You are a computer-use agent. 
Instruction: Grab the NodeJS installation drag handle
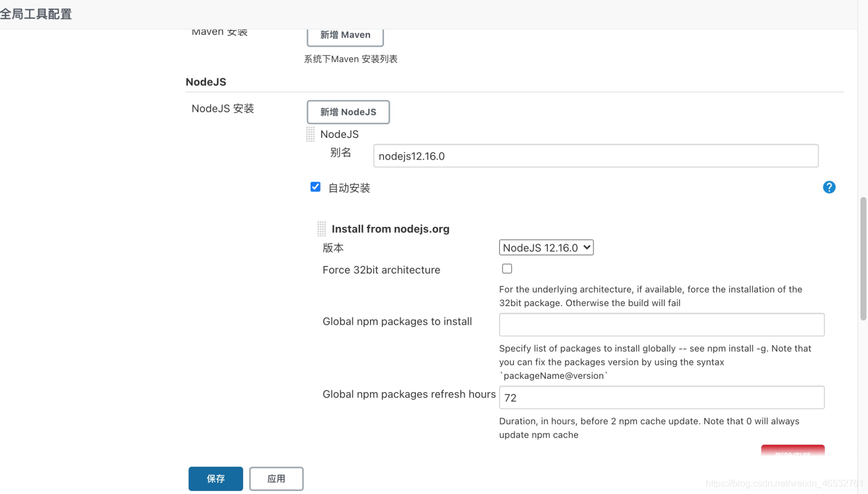pyautogui.click(x=310, y=134)
